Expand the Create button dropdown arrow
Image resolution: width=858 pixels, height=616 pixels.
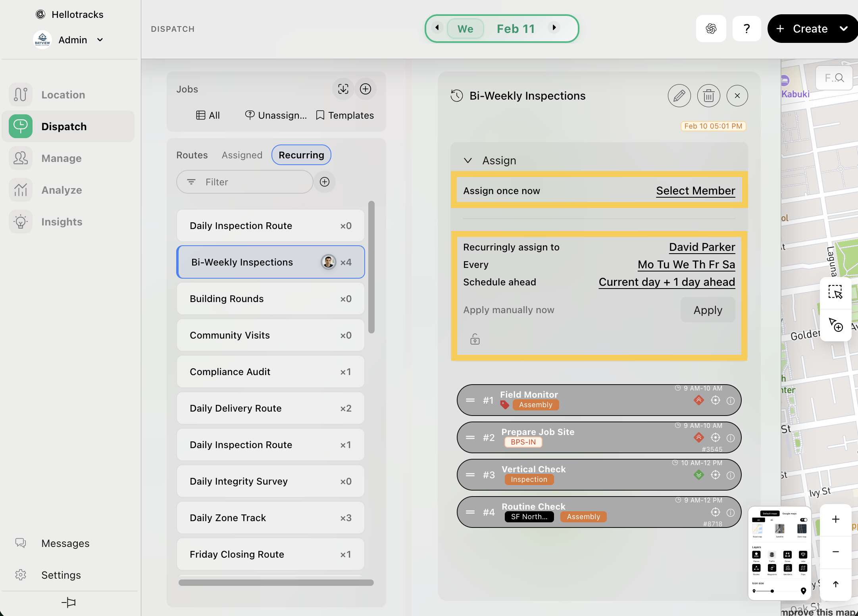pos(844,29)
